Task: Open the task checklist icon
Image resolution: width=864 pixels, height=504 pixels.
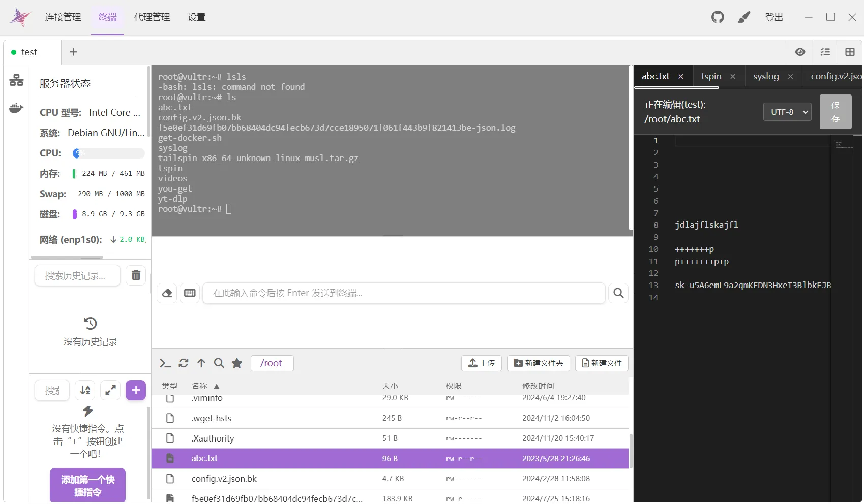Action: pyautogui.click(x=825, y=52)
